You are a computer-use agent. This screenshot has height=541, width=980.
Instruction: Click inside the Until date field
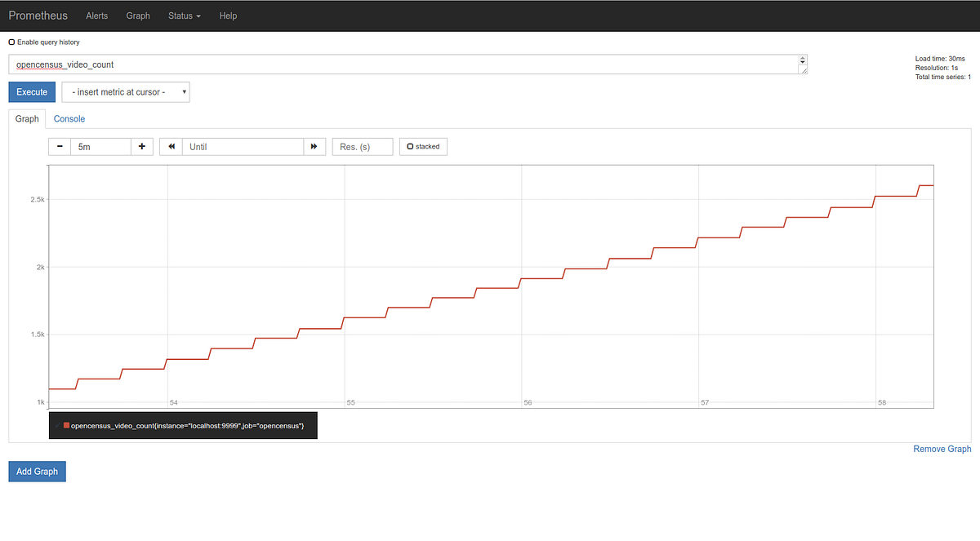(x=243, y=146)
